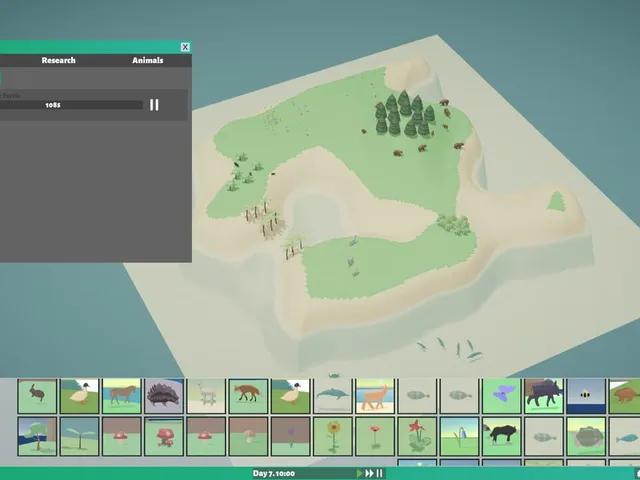
Task: Choose the red poppy tile
Action: 375,436
